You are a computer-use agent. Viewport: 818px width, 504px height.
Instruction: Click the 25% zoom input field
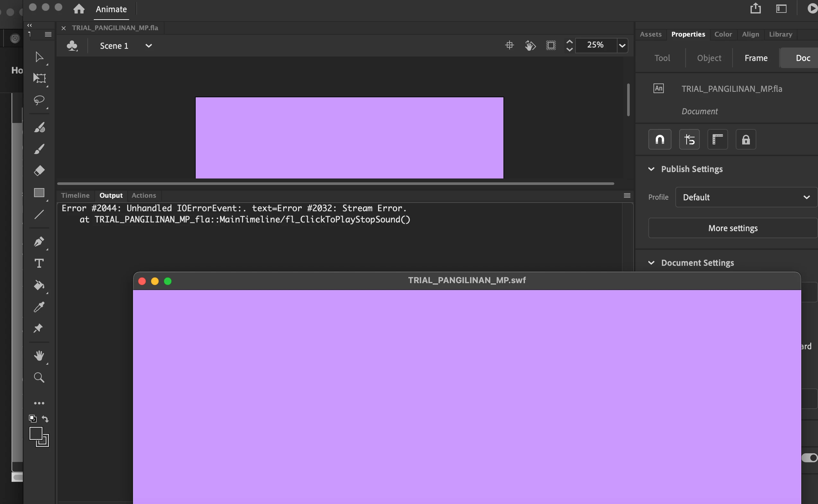click(595, 45)
